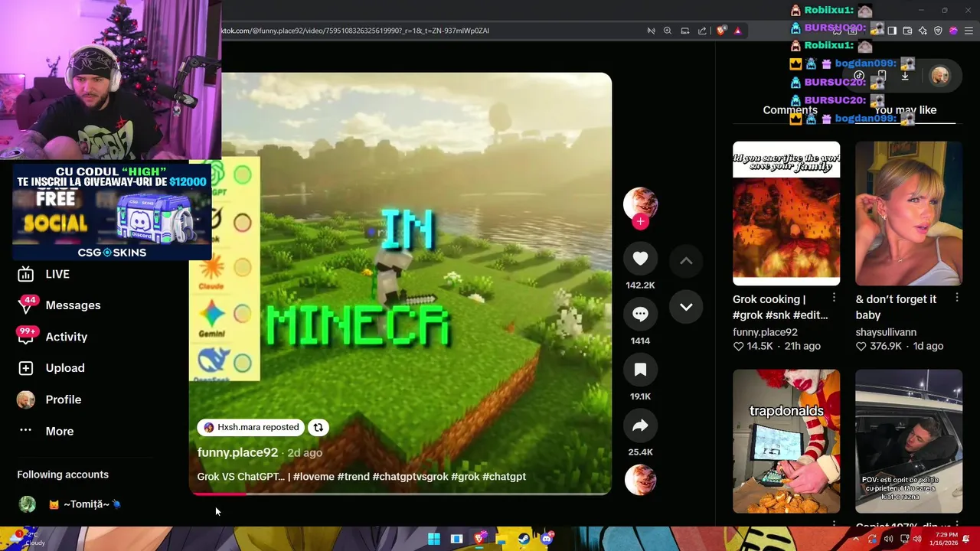980x551 pixels.
Task: Open funny.place92 link under Grok cooking
Action: pyautogui.click(x=765, y=332)
